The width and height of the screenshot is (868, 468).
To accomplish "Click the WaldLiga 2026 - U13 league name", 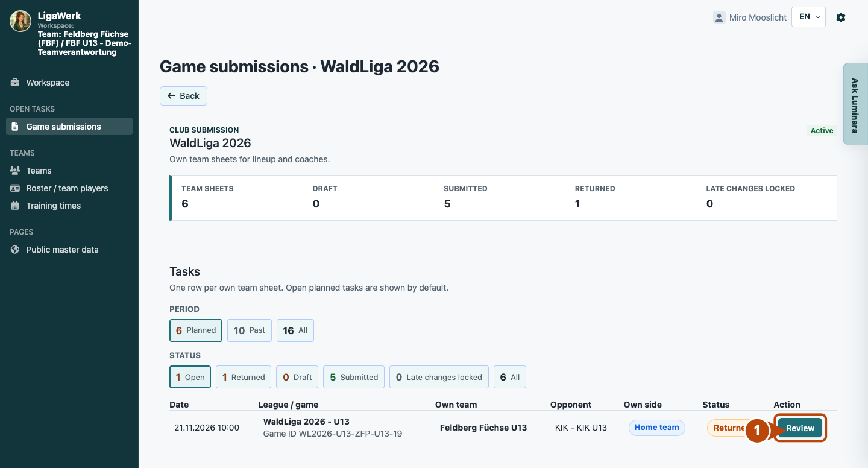I will pyautogui.click(x=306, y=422).
